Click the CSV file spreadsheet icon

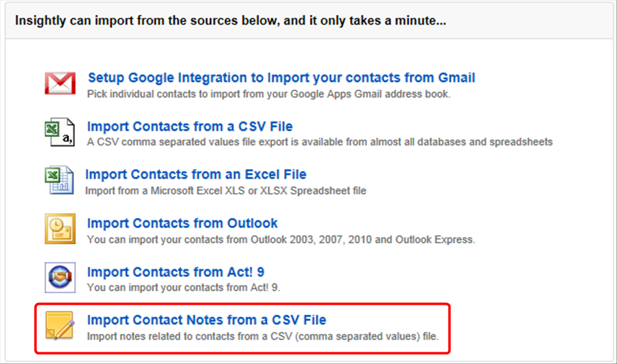60,132
